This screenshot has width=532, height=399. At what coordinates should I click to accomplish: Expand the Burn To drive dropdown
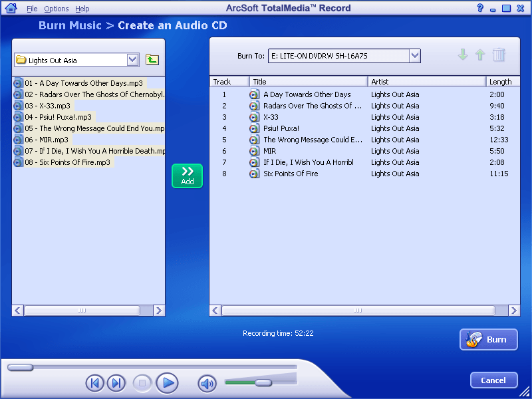[x=414, y=56]
